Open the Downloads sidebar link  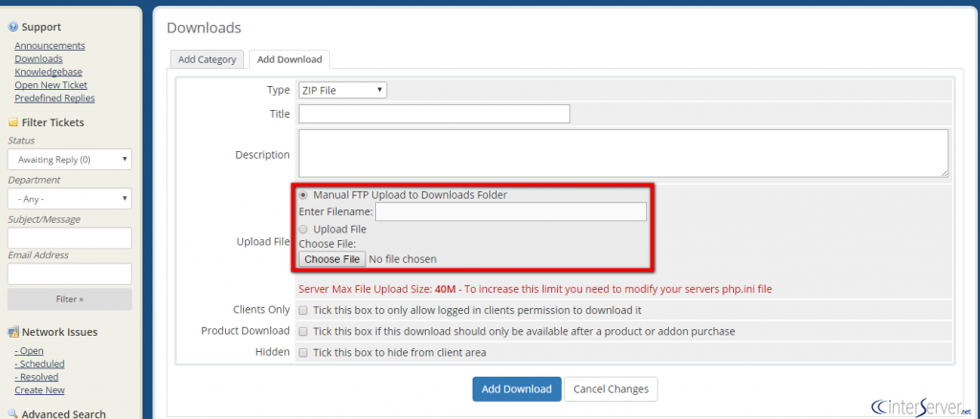(x=38, y=58)
